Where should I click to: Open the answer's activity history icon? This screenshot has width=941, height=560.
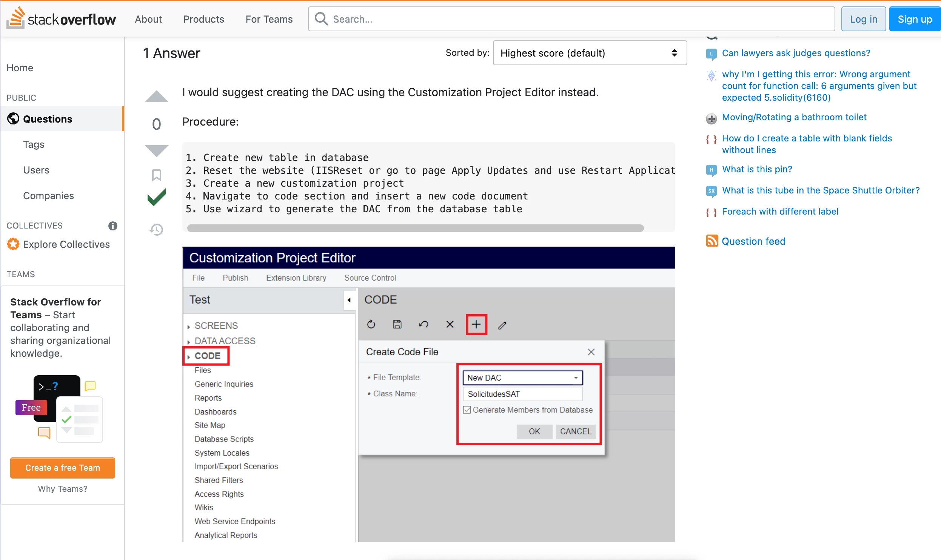click(x=156, y=229)
